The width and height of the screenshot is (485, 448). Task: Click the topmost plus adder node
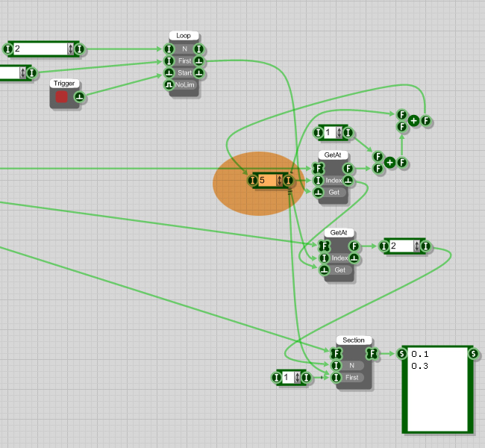click(x=413, y=120)
